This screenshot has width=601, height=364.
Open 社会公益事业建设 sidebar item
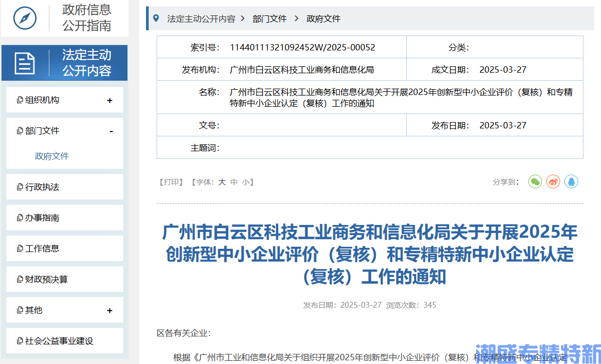pyautogui.click(x=59, y=341)
